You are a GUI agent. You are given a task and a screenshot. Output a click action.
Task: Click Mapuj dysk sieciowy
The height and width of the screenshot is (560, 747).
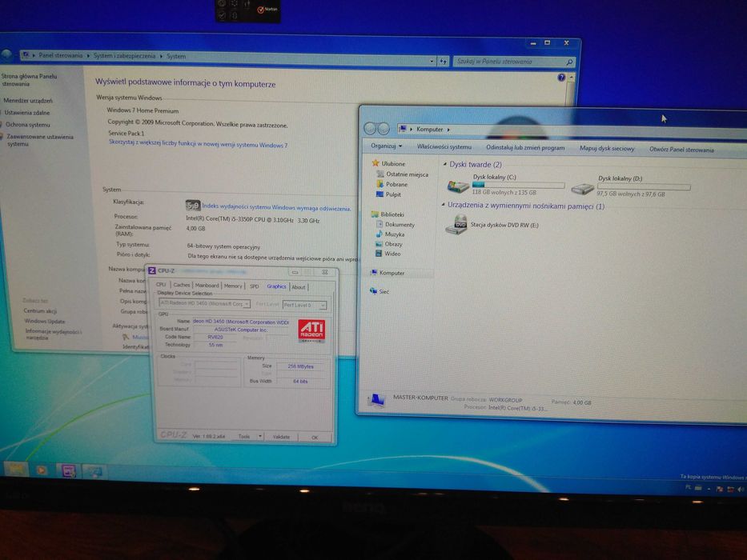coord(606,149)
